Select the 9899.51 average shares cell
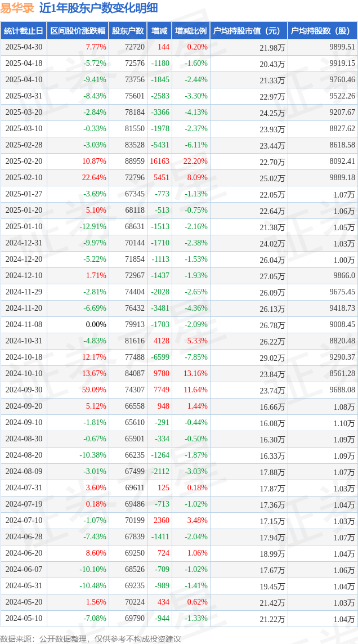Screen dimensions: 358x644 [342, 47]
